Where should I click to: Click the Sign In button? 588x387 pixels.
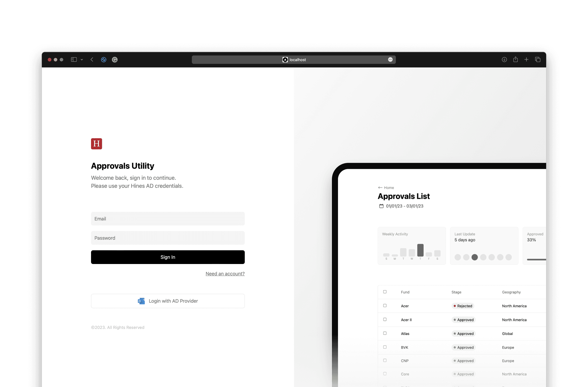click(x=168, y=257)
